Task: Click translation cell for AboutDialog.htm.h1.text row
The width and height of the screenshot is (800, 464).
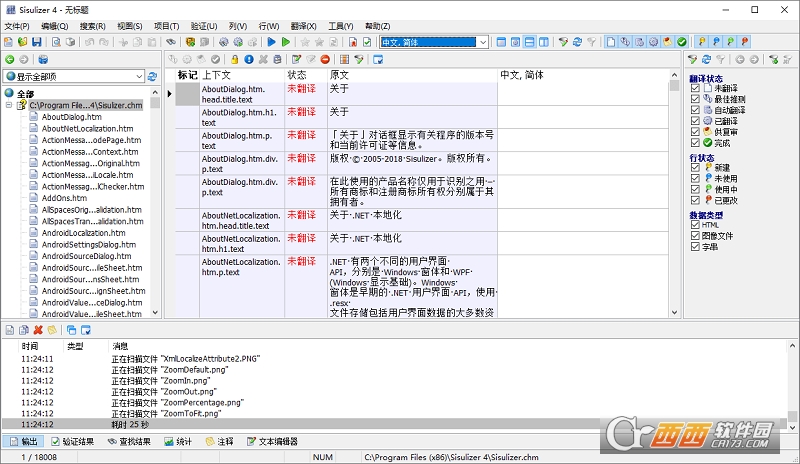Action: (x=583, y=117)
